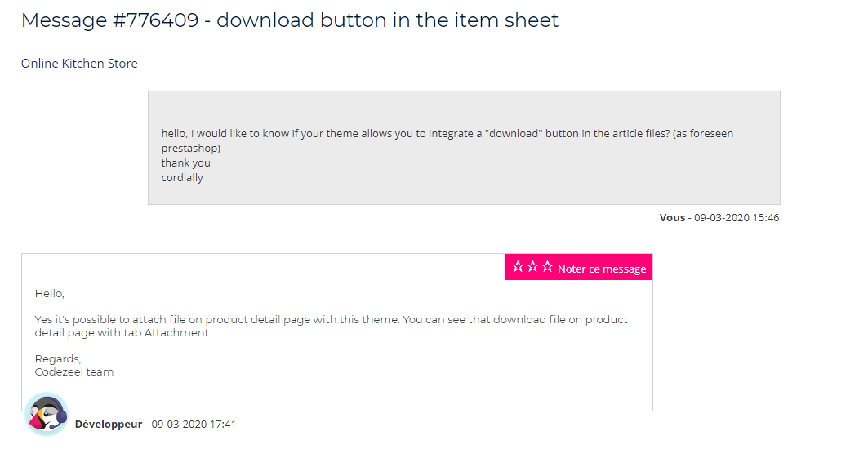Give three stars via the third star
Screen dimensions: 868x458
[x=547, y=267]
